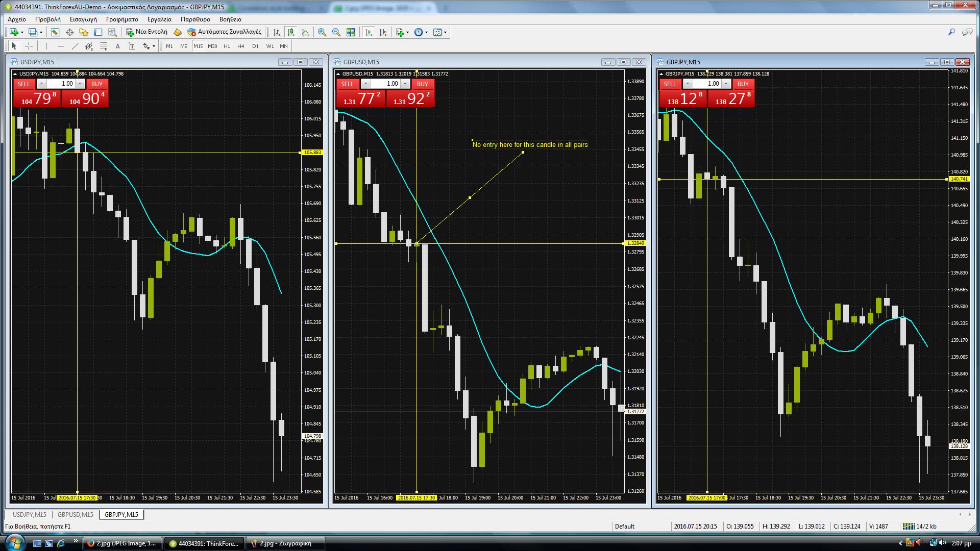Switch timeframe to H4

coord(241,46)
